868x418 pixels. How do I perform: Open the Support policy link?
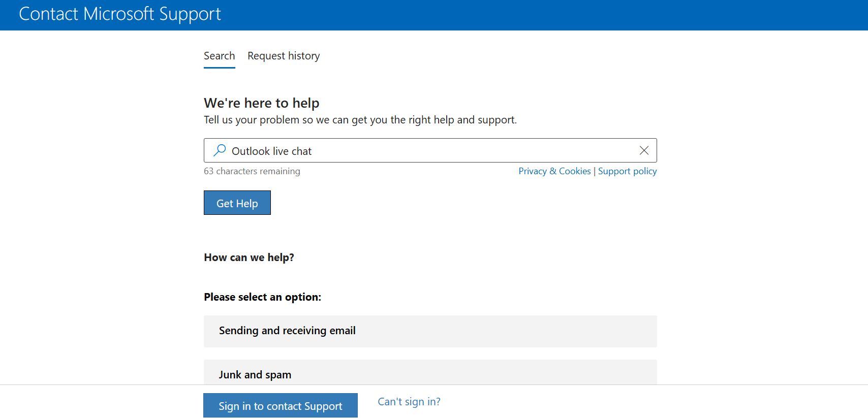coord(627,171)
